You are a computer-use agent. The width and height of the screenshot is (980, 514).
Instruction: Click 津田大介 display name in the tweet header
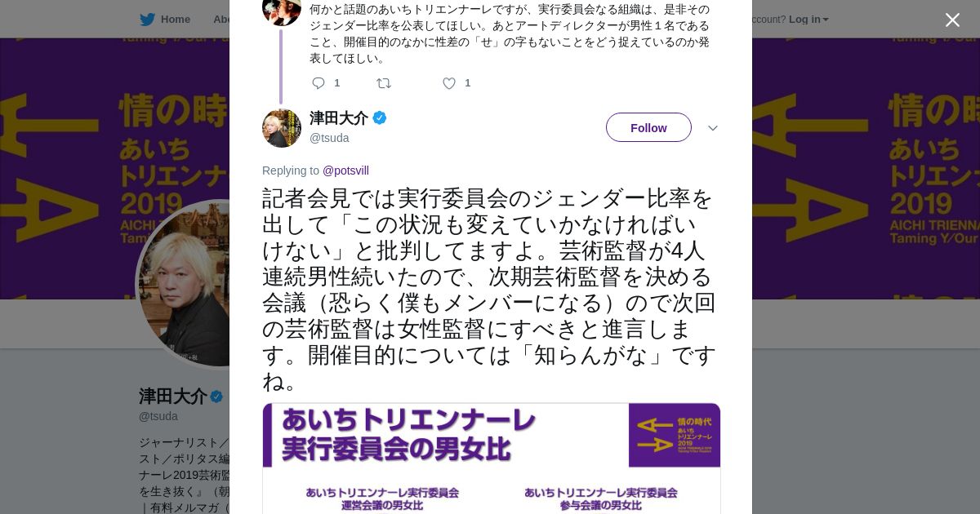point(339,118)
